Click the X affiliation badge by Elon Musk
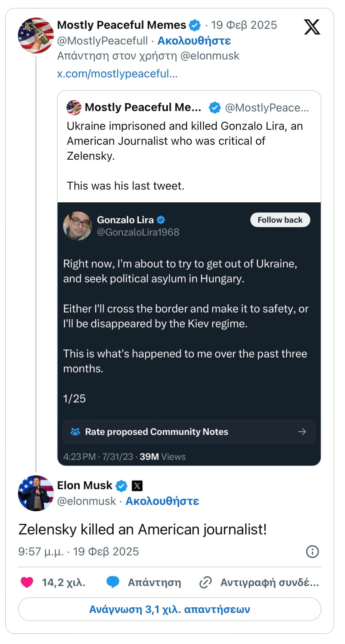The height and width of the screenshot is (644, 345). [x=137, y=486]
